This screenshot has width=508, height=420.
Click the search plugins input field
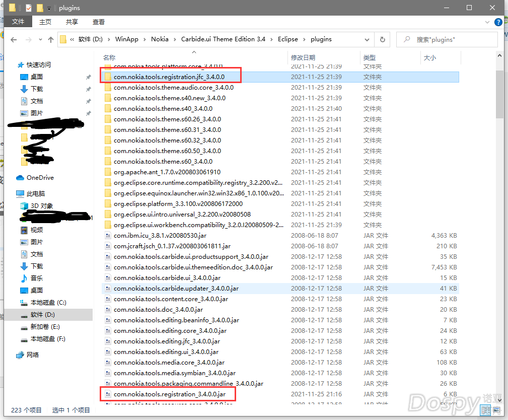(447, 40)
